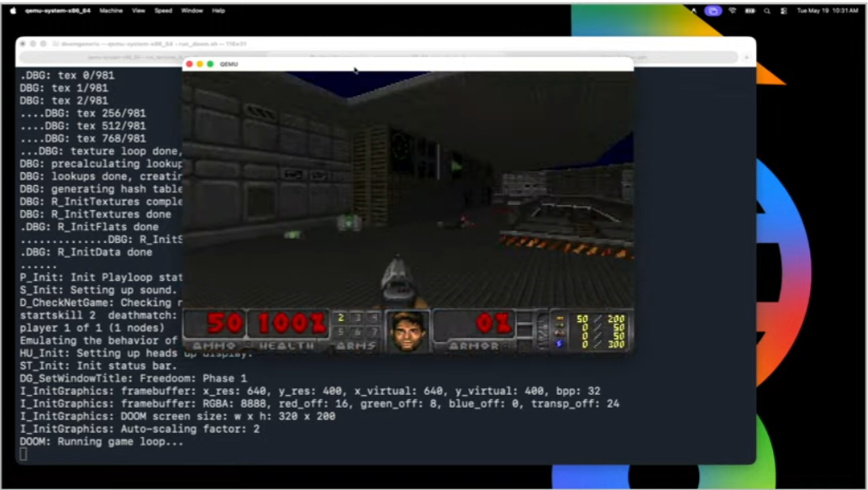Open the Machine menu
This screenshot has width=868, height=490.
pos(111,11)
